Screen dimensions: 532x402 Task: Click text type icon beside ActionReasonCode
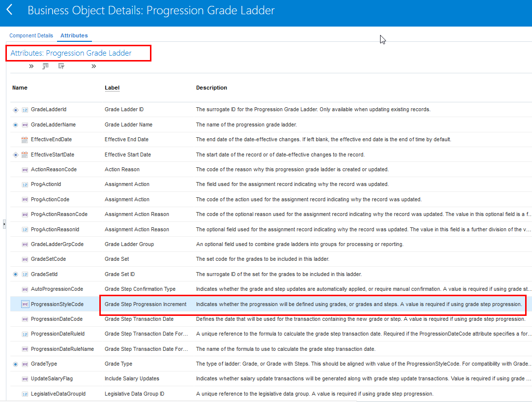pos(25,170)
